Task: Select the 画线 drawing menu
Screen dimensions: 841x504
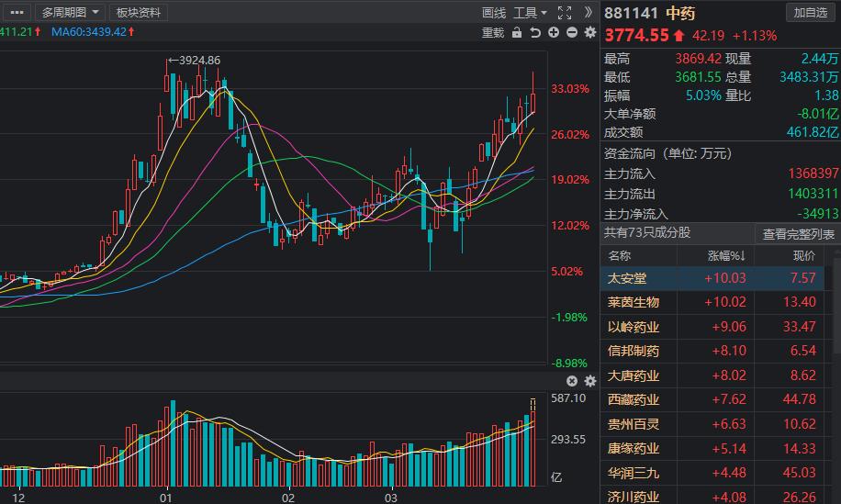Action: click(494, 12)
